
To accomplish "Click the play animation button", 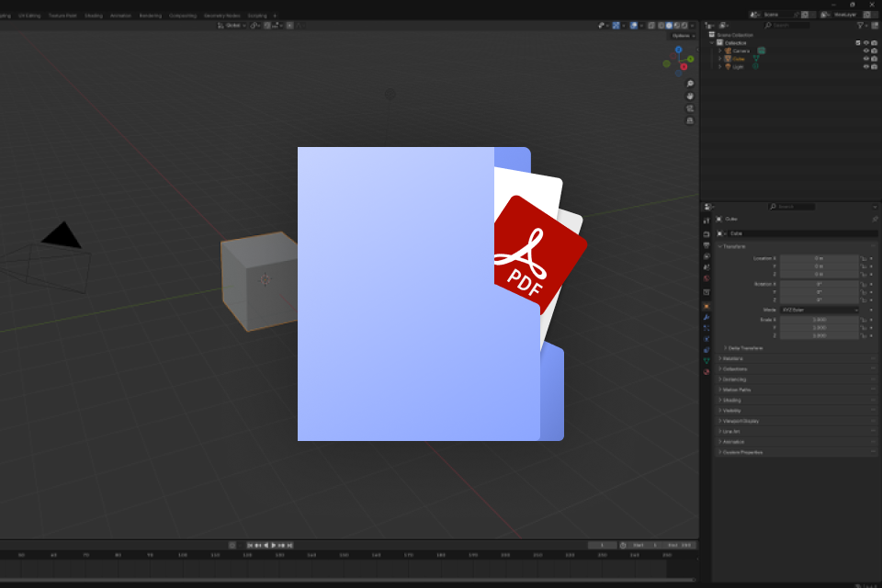I will (x=274, y=545).
